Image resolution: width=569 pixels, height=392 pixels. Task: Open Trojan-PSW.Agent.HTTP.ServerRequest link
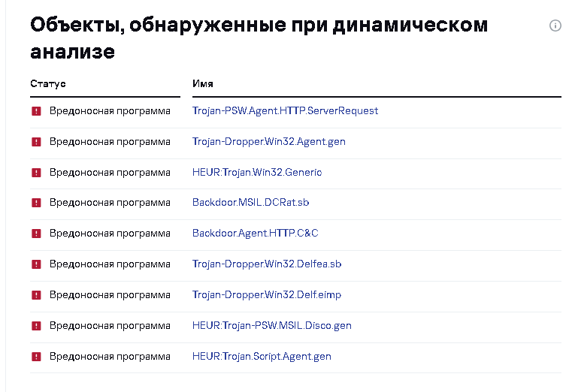285,111
